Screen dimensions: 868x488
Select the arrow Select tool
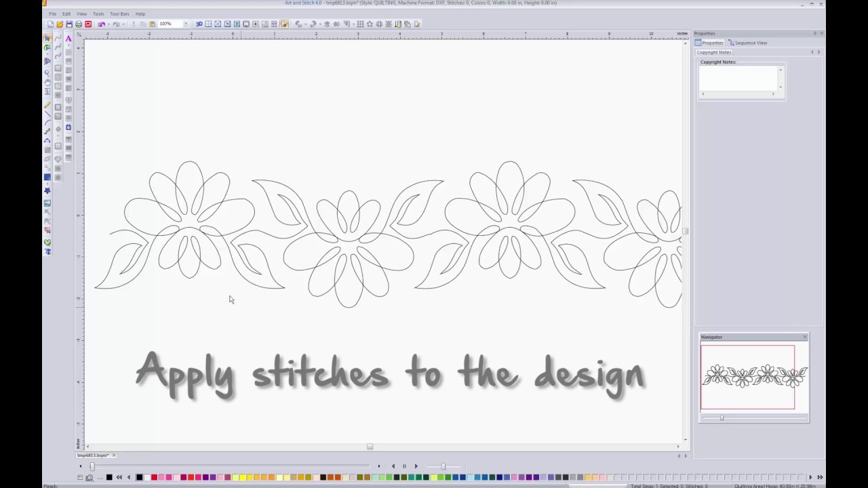[x=47, y=39]
